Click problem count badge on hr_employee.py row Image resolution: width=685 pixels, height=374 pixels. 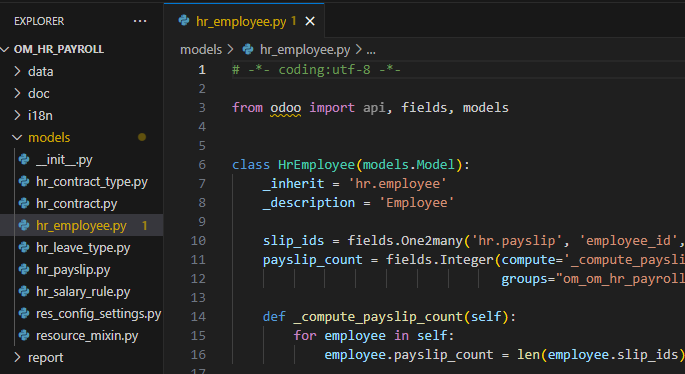tap(145, 225)
